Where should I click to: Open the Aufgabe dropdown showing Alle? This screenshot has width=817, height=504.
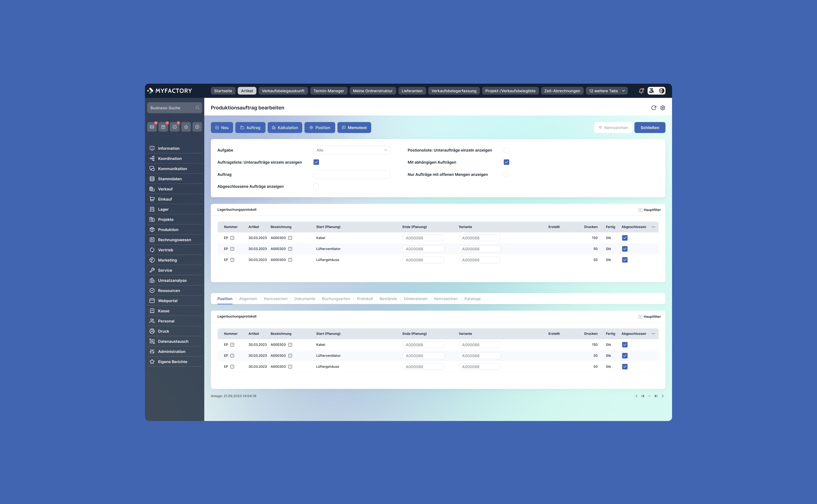pos(351,150)
